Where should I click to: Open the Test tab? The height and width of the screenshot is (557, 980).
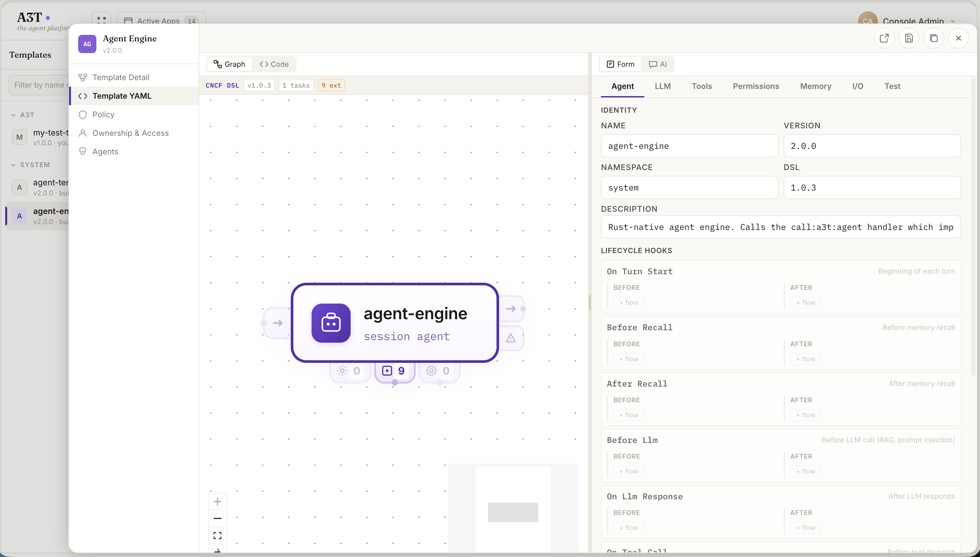[x=892, y=86]
